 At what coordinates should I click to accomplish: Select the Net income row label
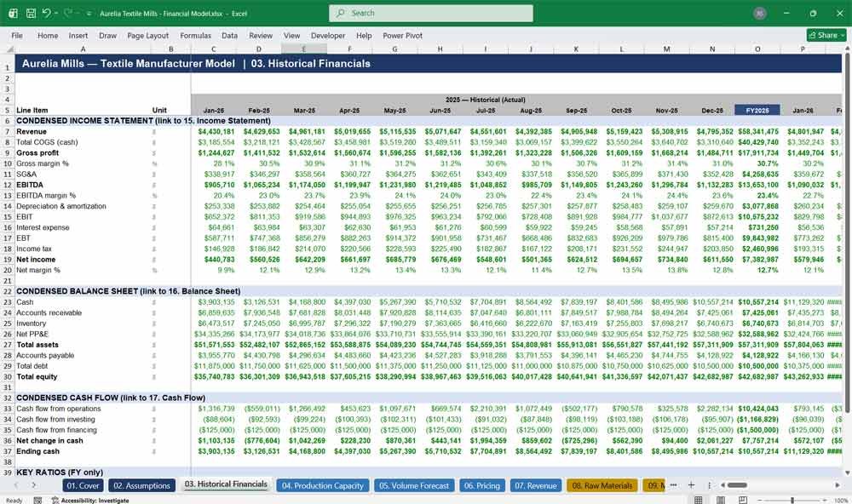click(36, 260)
